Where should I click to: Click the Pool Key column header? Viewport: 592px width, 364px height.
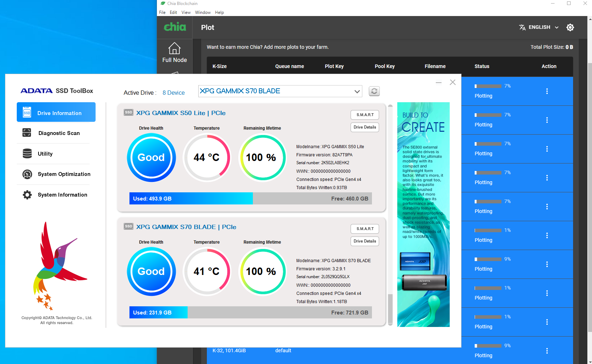385,66
